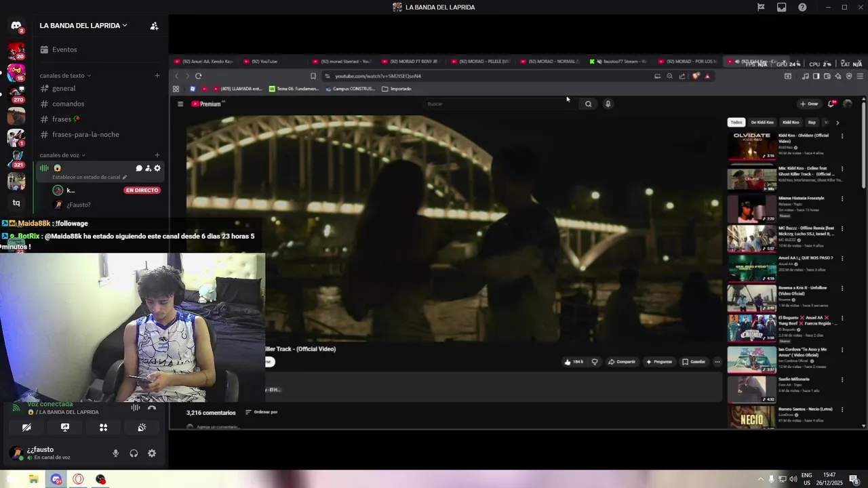
Task: Open the 'general' text channel
Action: (x=98, y=89)
